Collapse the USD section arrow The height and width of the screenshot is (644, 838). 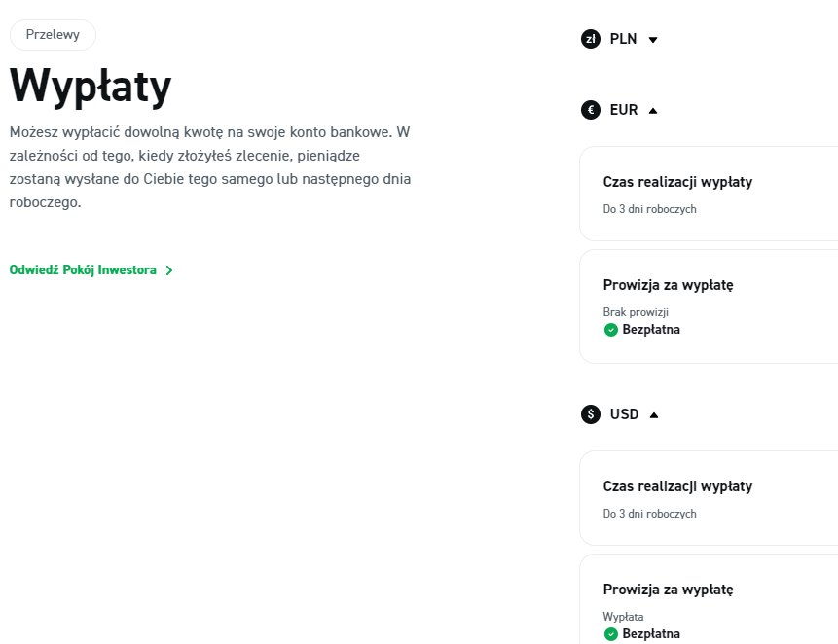click(x=654, y=414)
